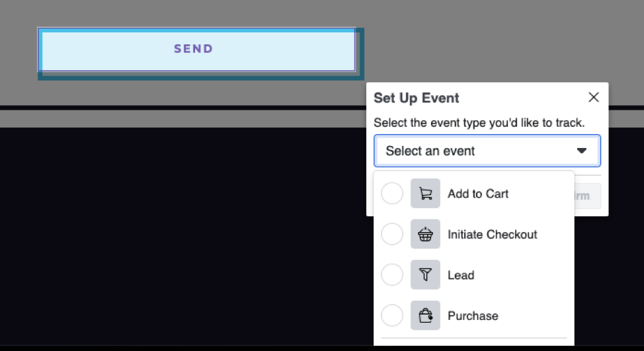Viewport: 644px width, 351px height.
Task: Select the Add to Cart radio button
Action: [x=392, y=194]
